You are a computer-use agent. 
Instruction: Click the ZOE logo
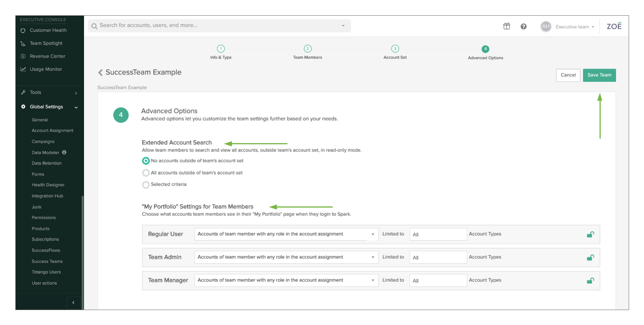pyautogui.click(x=614, y=26)
